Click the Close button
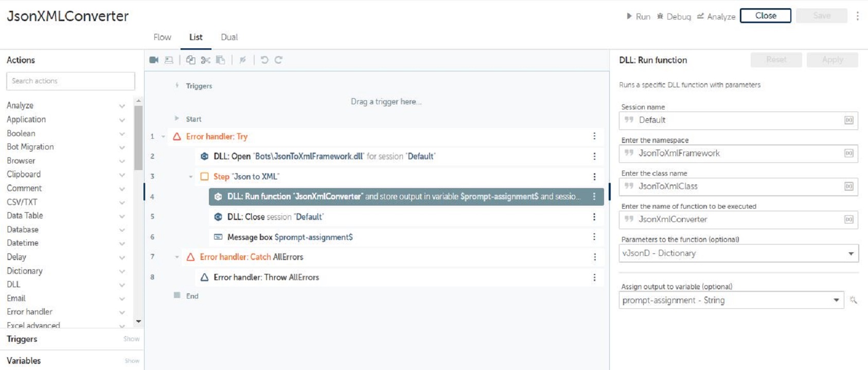Viewport: 868px width, 370px height. pyautogui.click(x=765, y=16)
